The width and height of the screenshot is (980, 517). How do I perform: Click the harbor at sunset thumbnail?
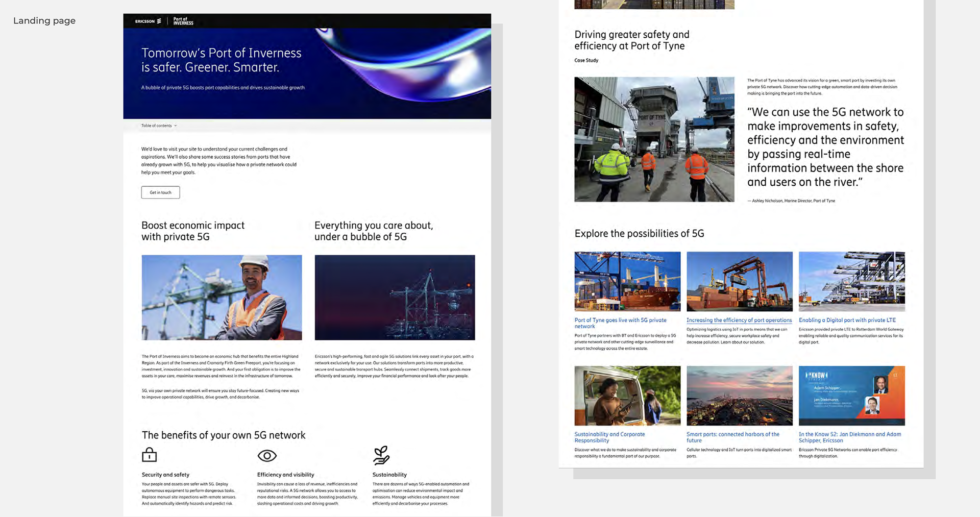740,396
